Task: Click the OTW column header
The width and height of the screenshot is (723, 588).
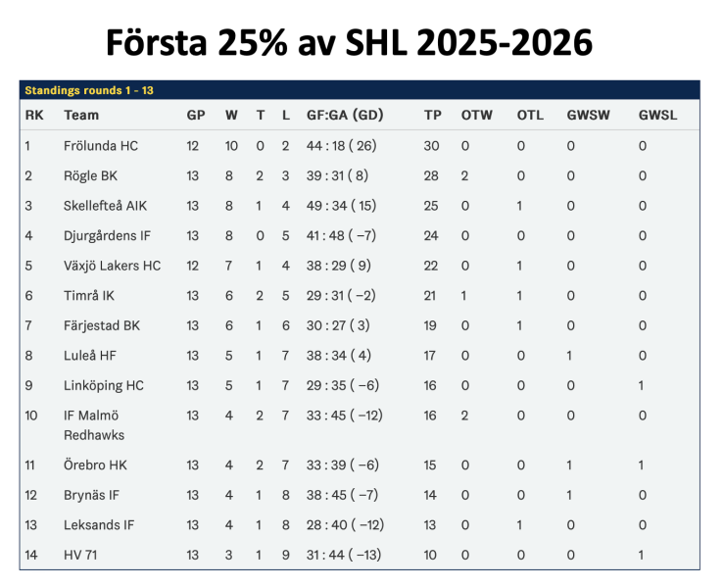Action: pos(475,116)
